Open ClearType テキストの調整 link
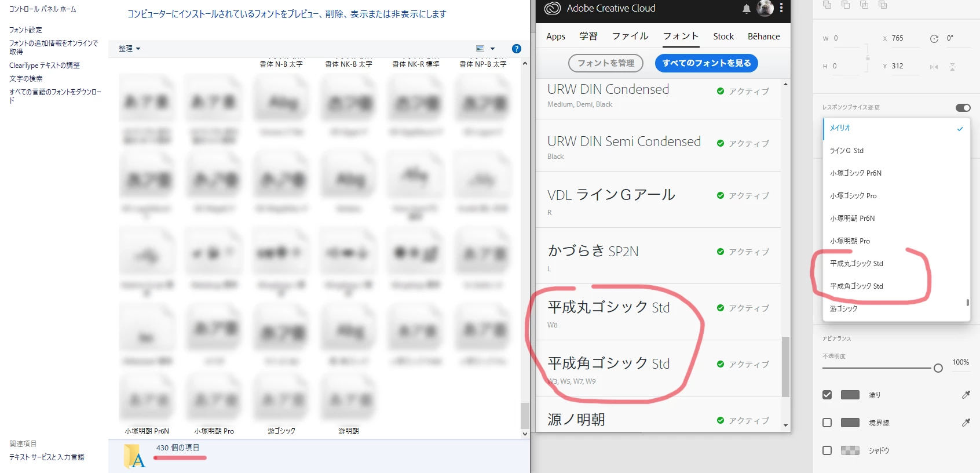 45,66
